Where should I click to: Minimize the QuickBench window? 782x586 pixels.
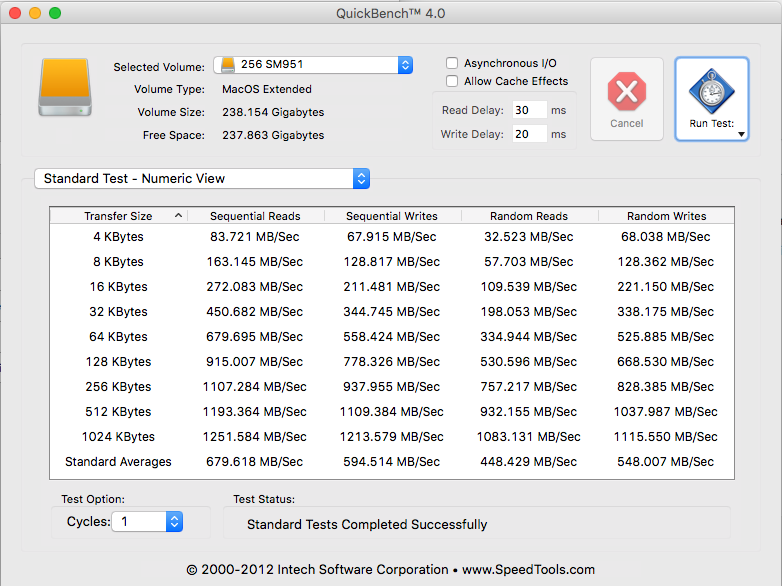click(x=35, y=13)
